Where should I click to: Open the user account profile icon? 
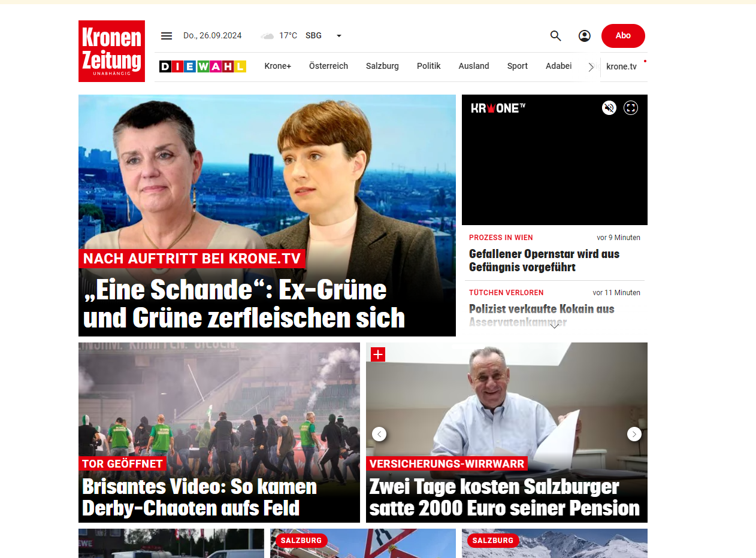[585, 36]
